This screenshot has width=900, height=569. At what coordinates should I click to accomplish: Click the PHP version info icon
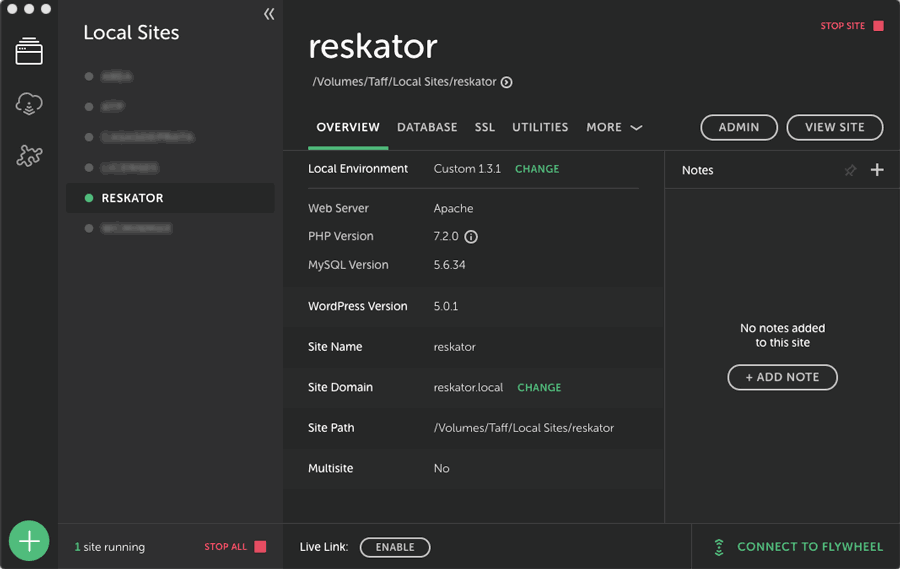click(x=471, y=237)
